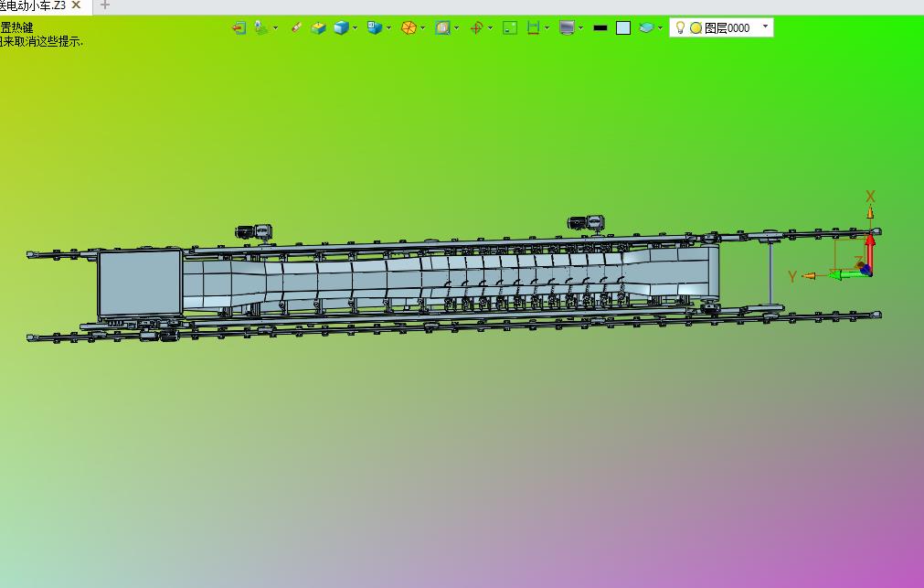
Task: Click the blue shaded cube icon
Action: click(341, 27)
